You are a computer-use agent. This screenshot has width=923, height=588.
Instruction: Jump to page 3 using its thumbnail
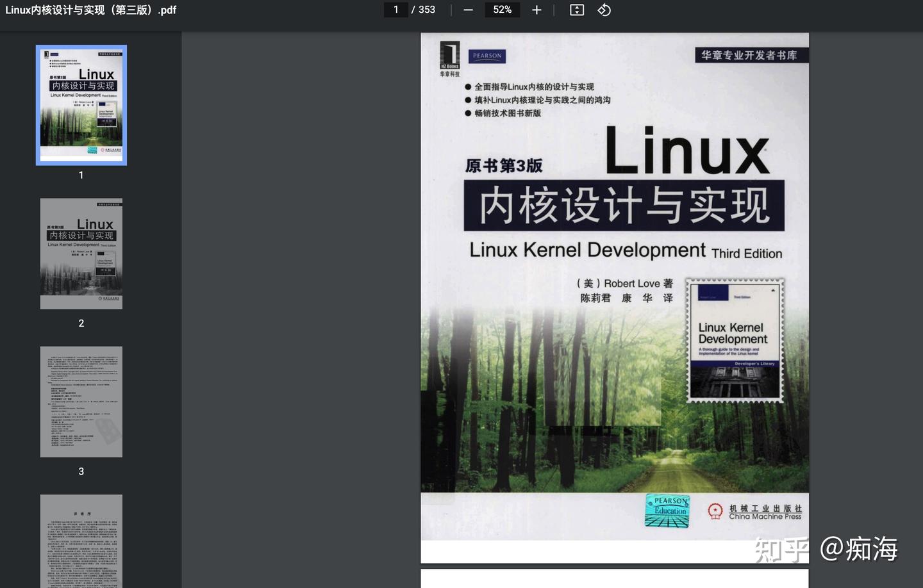(x=81, y=402)
